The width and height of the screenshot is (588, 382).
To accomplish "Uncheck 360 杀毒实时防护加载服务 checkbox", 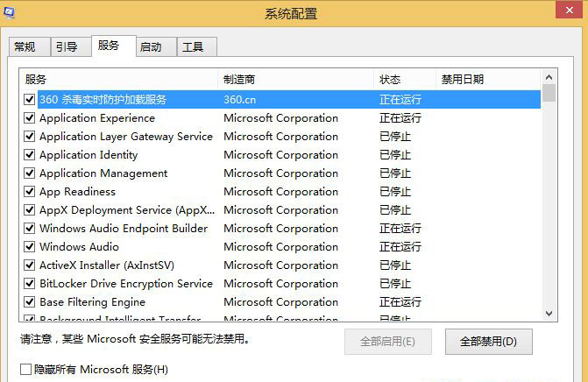I will click(x=29, y=99).
